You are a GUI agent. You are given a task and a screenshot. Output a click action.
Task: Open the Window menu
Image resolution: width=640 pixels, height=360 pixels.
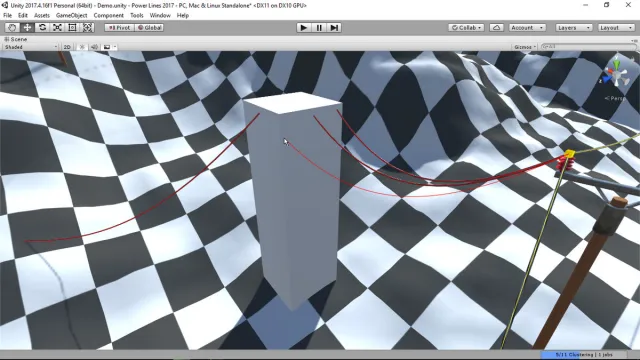point(160,15)
